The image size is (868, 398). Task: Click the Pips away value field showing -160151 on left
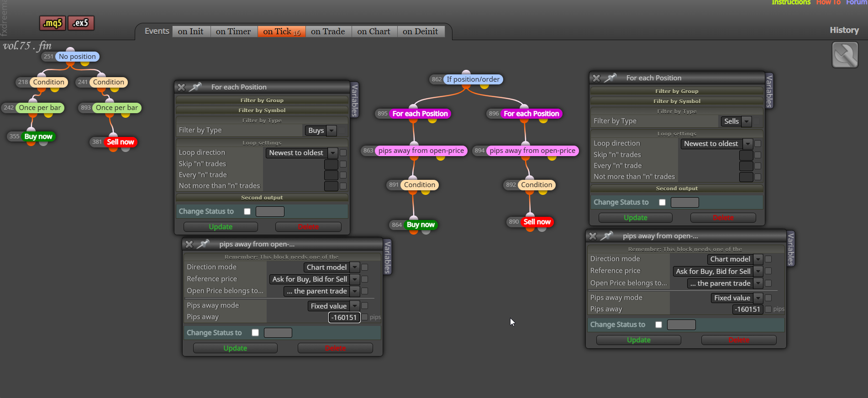click(344, 317)
